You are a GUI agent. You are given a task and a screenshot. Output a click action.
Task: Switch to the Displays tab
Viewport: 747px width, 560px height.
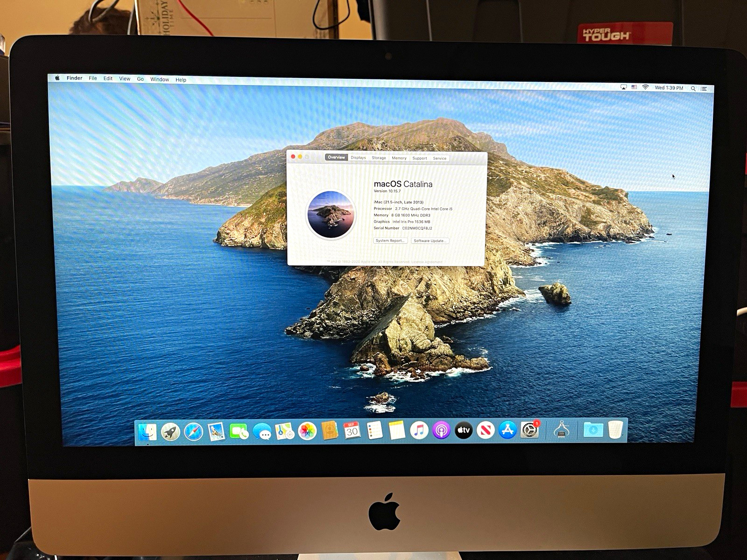pyautogui.click(x=358, y=158)
